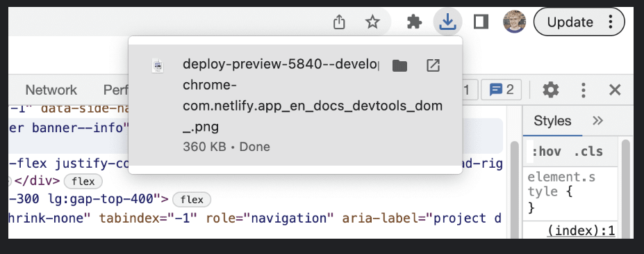Click the share page icon

pos(339,22)
